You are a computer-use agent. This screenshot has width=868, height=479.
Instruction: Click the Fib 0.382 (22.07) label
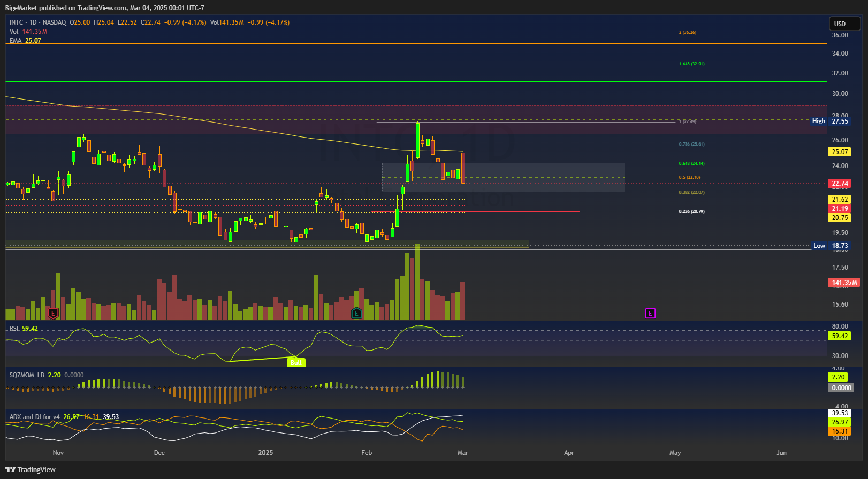pyautogui.click(x=691, y=192)
